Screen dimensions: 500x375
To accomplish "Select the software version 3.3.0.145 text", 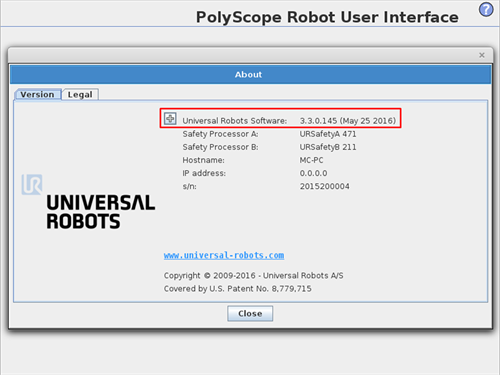I will (x=348, y=121).
